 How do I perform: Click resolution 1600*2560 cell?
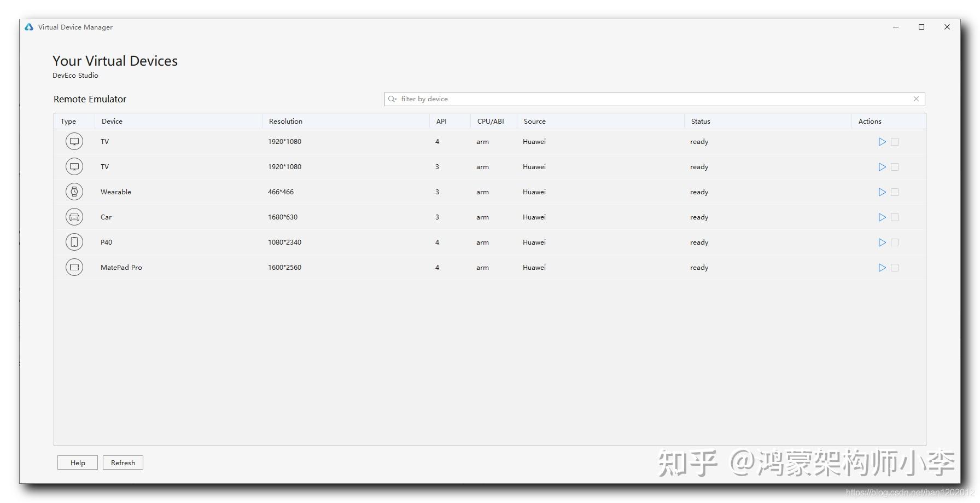point(285,268)
